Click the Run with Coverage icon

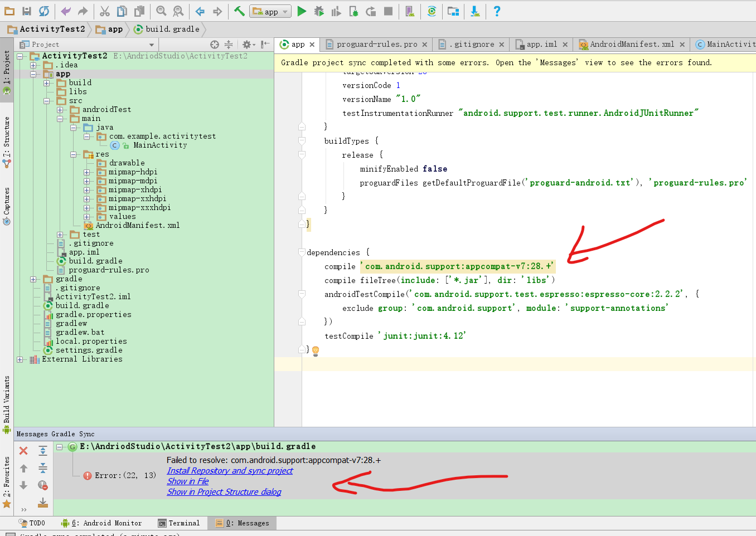point(336,11)
